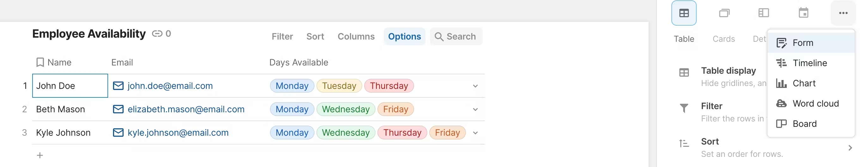Image resolution: width=868 pixels, height=167 pixels.
Task: Choose Form from the view menu
Action: 803,43
